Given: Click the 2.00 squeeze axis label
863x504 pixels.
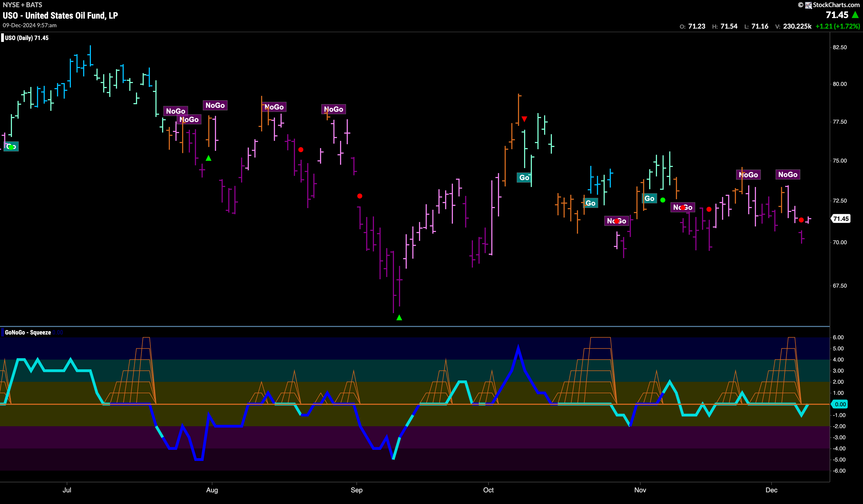Looking at the screenshot, I should pyautogui.click(x=838, y=382).
